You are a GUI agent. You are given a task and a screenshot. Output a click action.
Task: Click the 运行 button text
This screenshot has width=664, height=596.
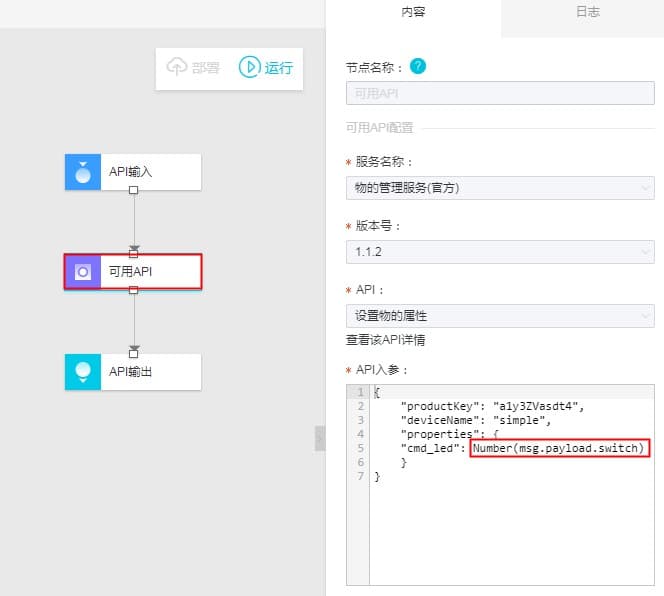click(x=279, y=67)
